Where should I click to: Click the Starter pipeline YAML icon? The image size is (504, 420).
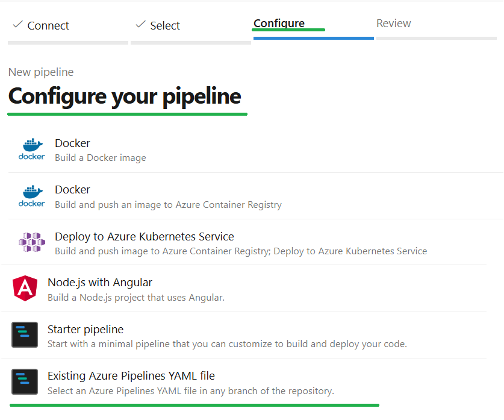(25, 335)
